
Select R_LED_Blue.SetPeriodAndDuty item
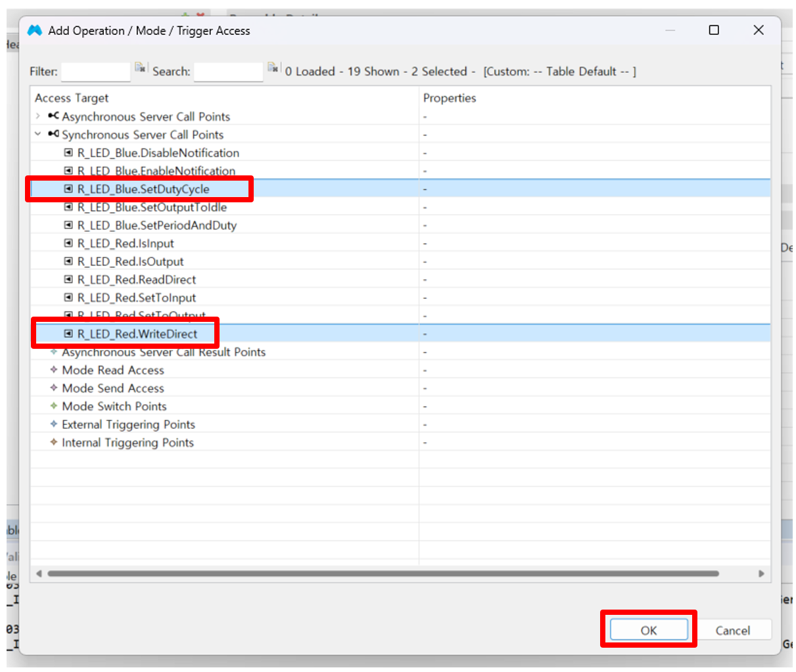[156, 225]
